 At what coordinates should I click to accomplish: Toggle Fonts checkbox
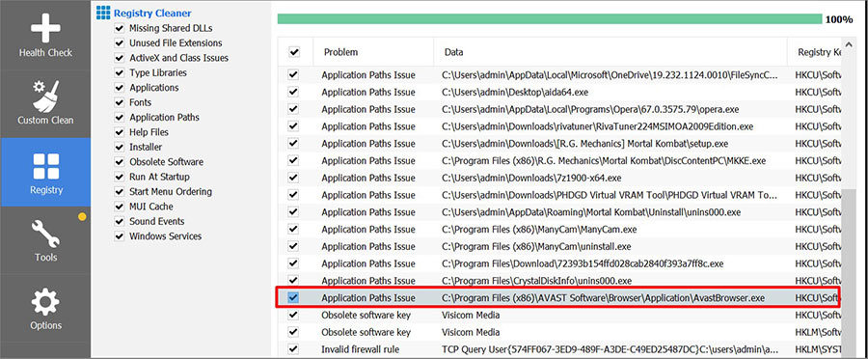click(119, 102)
